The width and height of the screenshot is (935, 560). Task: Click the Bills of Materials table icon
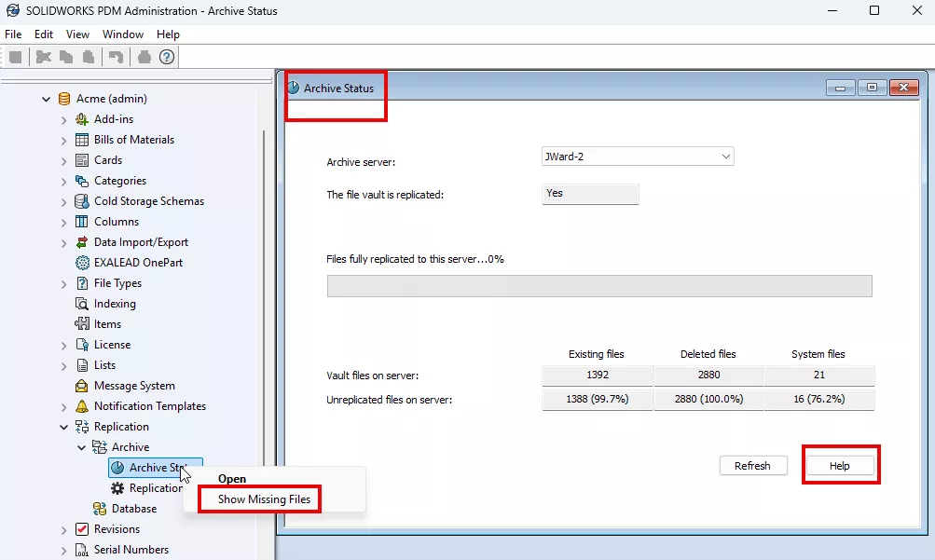tap(82, 140)
